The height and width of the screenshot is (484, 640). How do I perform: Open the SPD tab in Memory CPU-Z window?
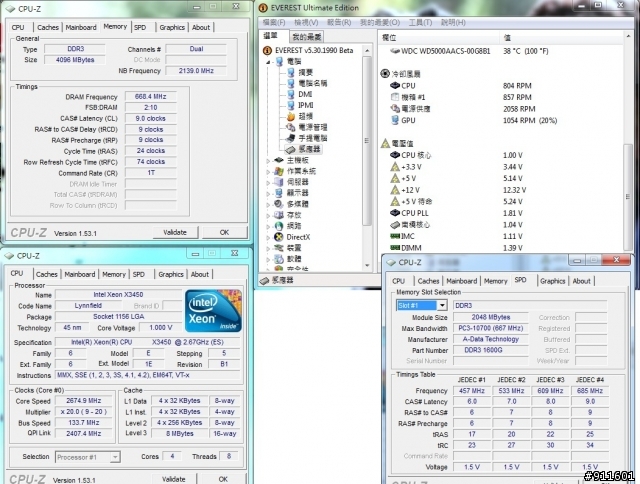[140, 27]
